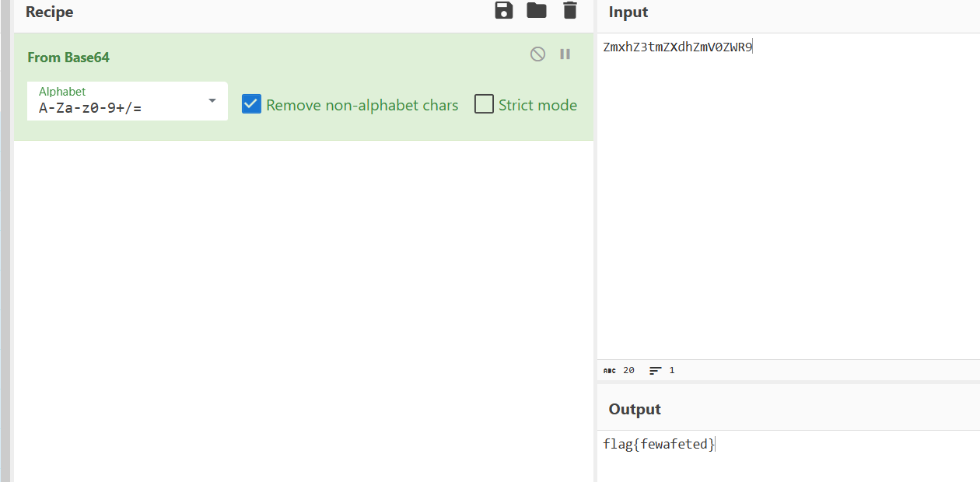Click the Output panel title
This screenshot has width=980, height=482.
point(635,409)
